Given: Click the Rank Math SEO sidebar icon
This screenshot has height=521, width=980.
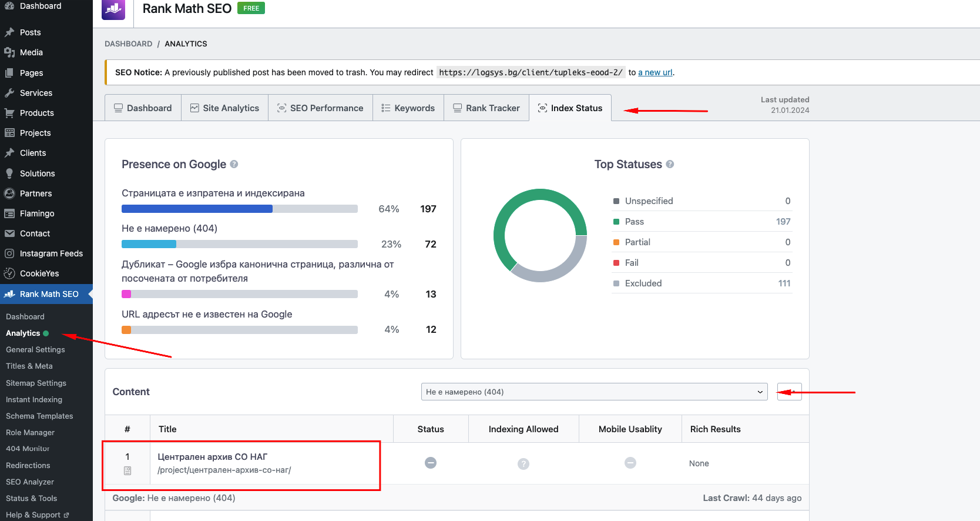Looking at the screenshot, I should (x=9, y=294).
